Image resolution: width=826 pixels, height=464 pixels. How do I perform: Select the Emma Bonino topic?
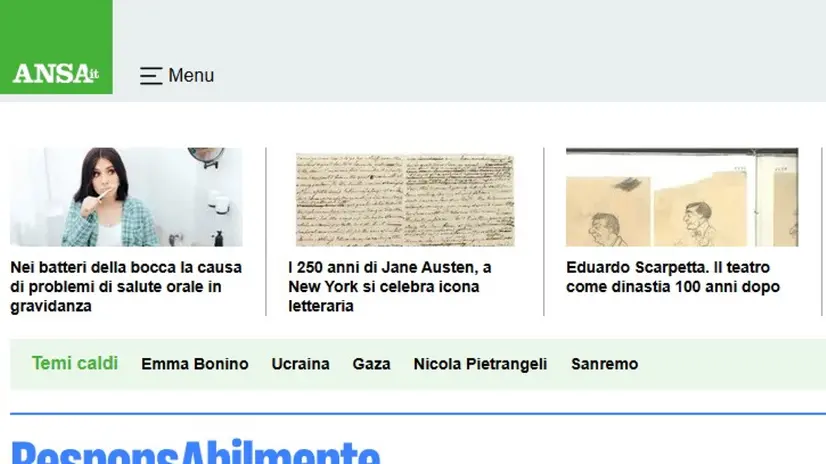[x=195, y=364]
